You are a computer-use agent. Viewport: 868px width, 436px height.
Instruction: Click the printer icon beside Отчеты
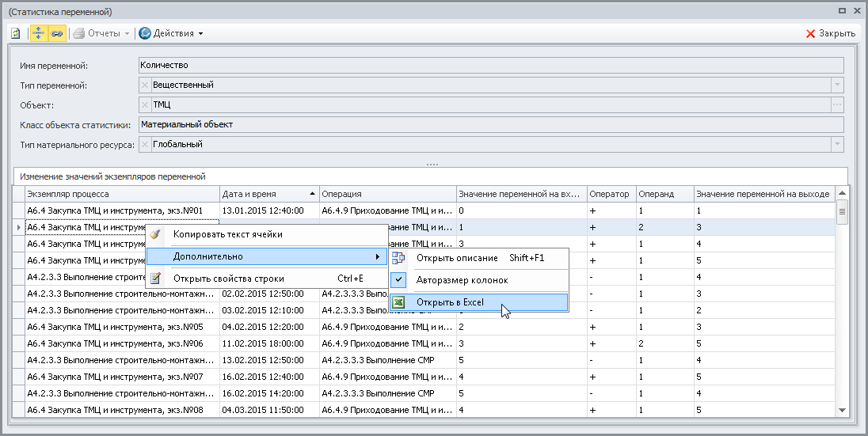click(x=78, y=33)
